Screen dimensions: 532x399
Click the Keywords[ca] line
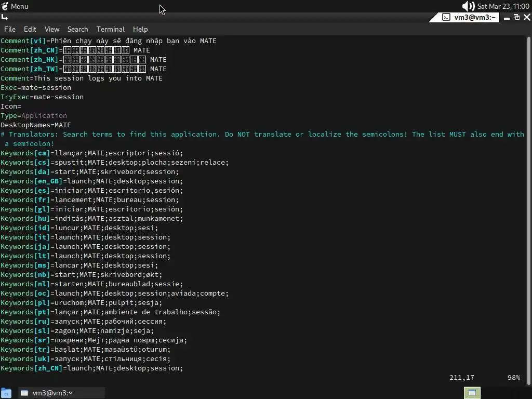coord(91,153)
